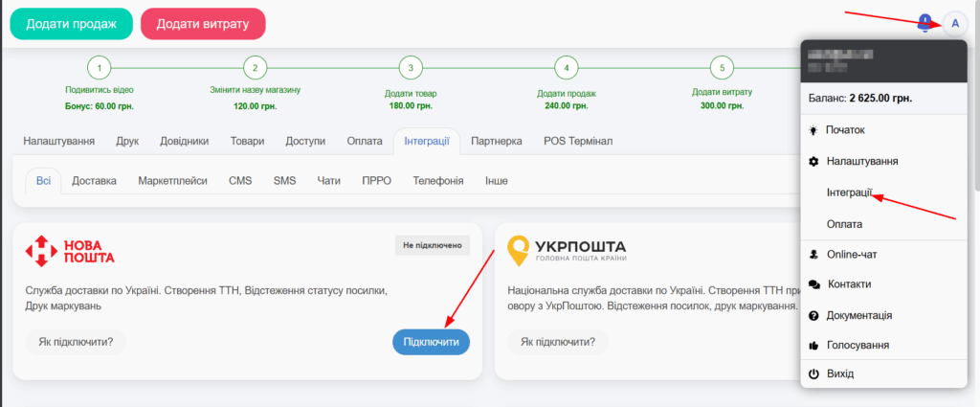
Task: Filter integrations by Маркетплейси
Action: pos(172,181)
